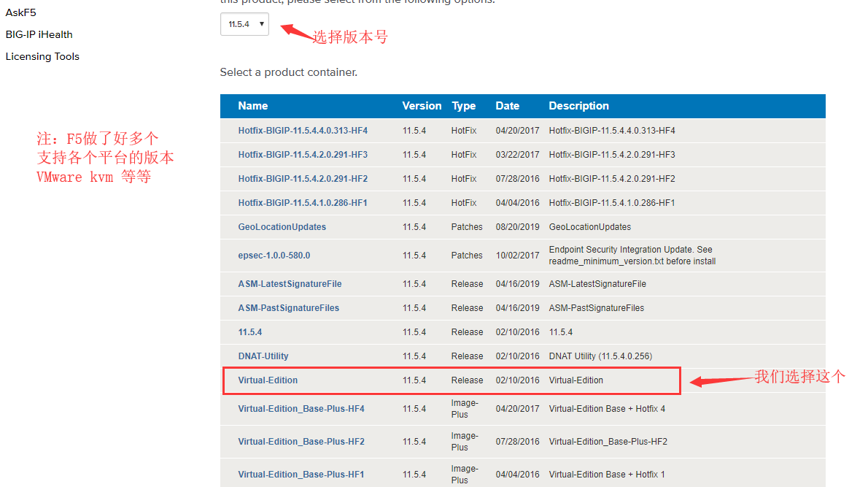
Task: Open Virtual-Edition_Base-Plus-HF2 container
Action: click(x=301, y=442)
